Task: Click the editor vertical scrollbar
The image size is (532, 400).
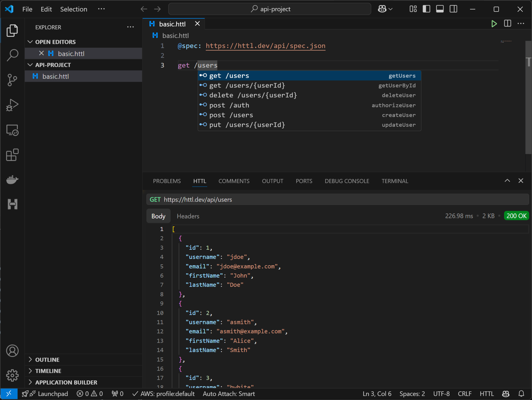Action: click(x=529, y=98)
